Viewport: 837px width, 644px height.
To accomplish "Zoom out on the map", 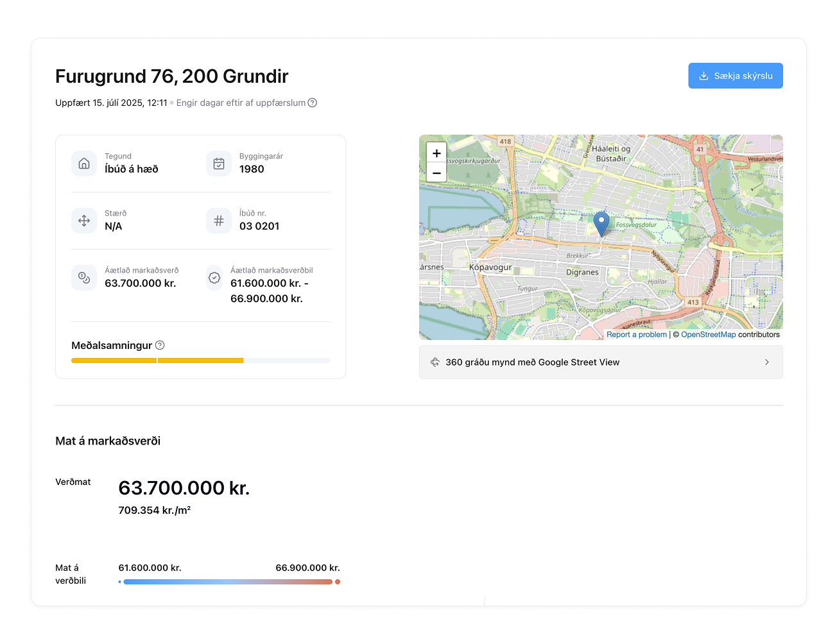I will click(436, 173).
